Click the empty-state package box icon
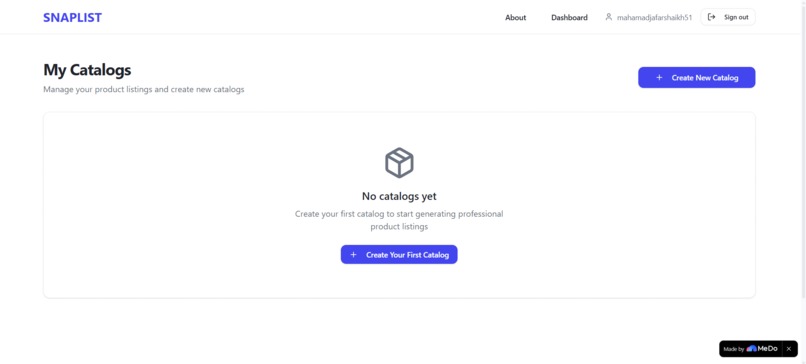 pos(399,163)
